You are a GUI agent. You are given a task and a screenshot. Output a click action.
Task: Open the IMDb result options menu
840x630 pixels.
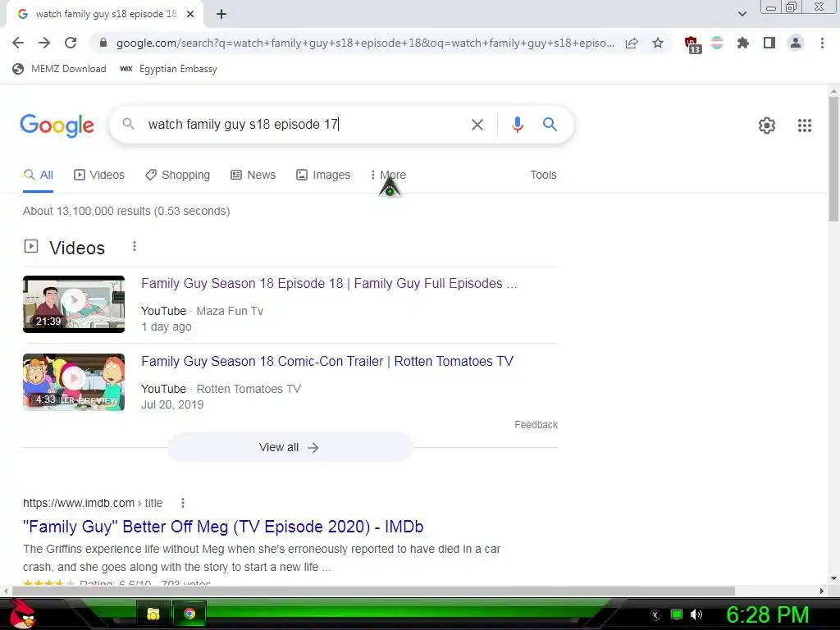(183, 503)
